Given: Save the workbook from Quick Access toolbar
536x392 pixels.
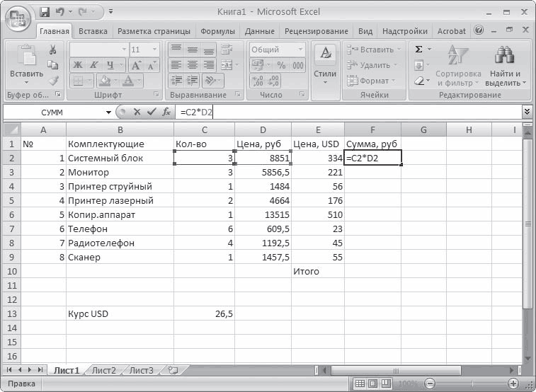Looking at the screenshot, I should [45, 12].
